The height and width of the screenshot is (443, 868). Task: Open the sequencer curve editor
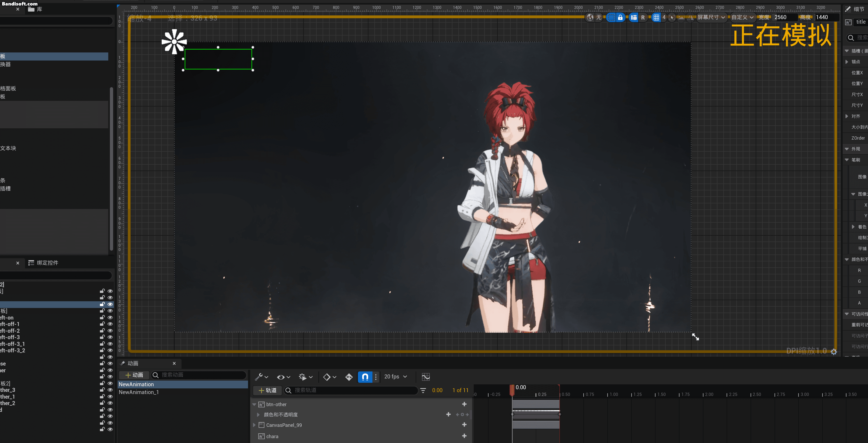click(x=426, y=377)
